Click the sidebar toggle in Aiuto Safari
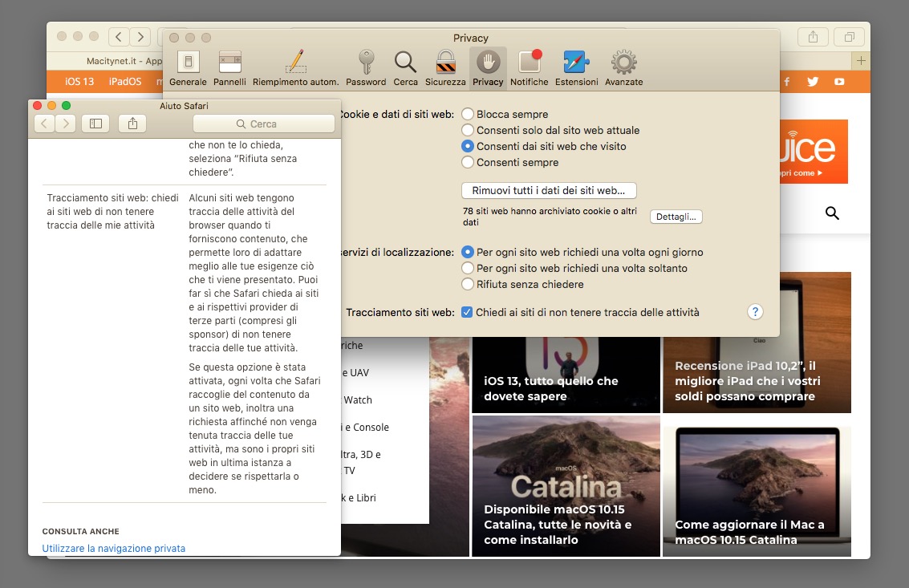The width and height of the screenshot is (909, 588). 95,124
